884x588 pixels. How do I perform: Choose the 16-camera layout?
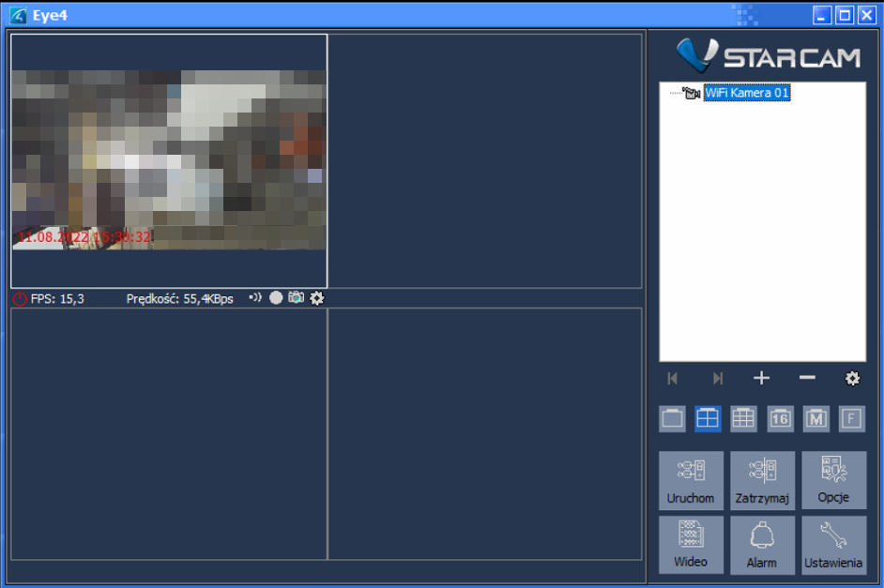pyautogui.click(x=780, y=419)
